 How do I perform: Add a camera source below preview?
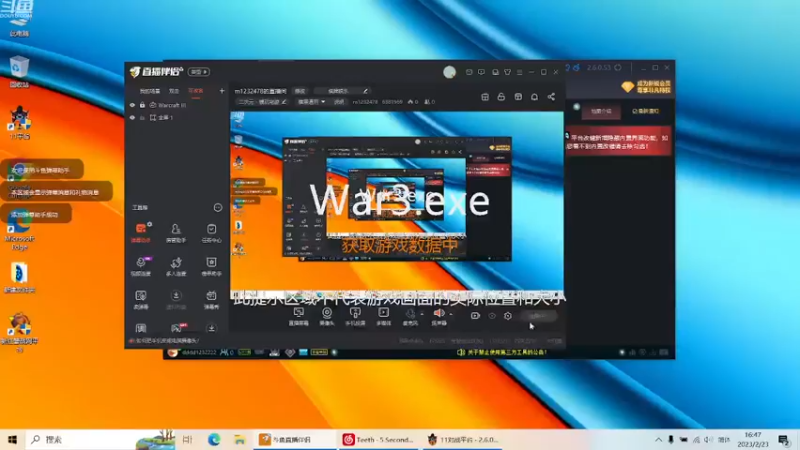tap(327, 316)
